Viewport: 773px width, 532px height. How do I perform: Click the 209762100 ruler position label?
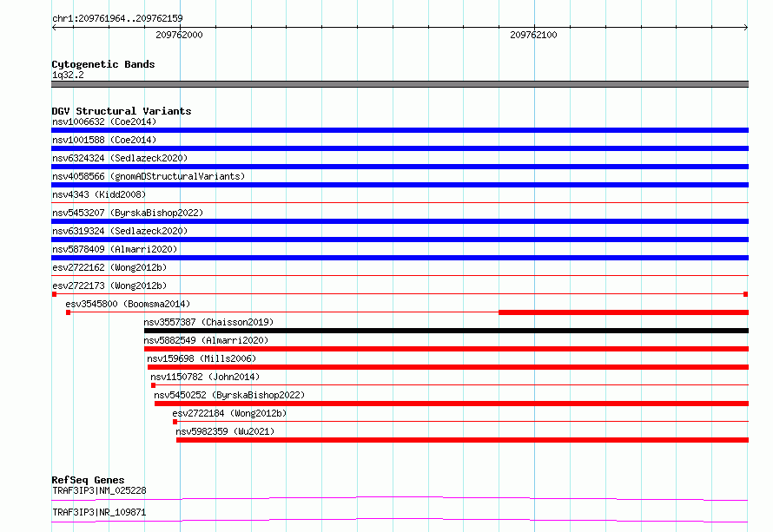[x=533, y=35]
